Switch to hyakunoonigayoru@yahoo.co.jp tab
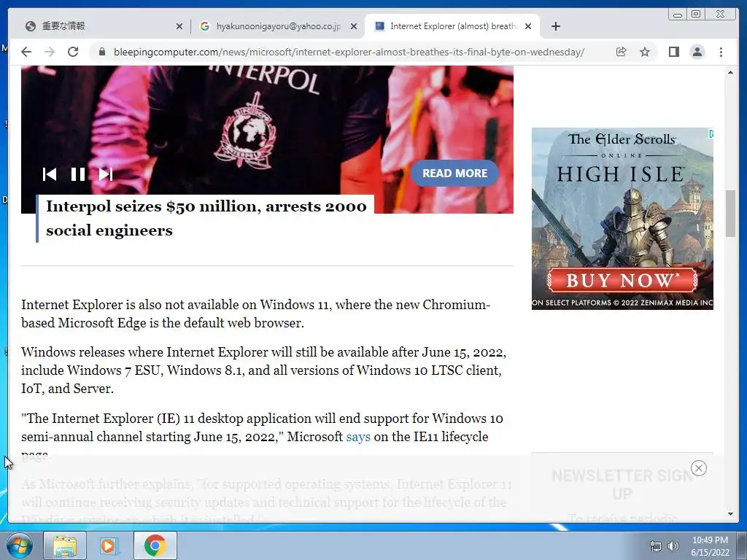 [x=278, y=26]
